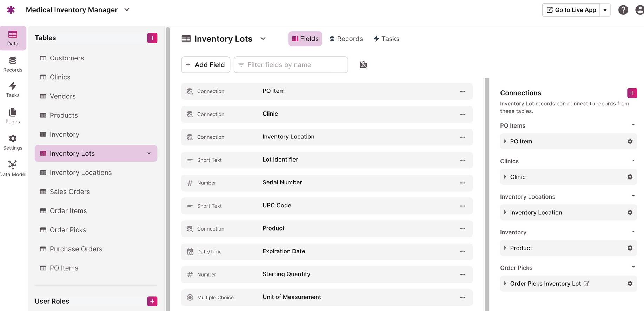This screenshot has height=311, width=644.
Task: Open options menu for Lot Identifier field
Action: [x=463, y=160]
